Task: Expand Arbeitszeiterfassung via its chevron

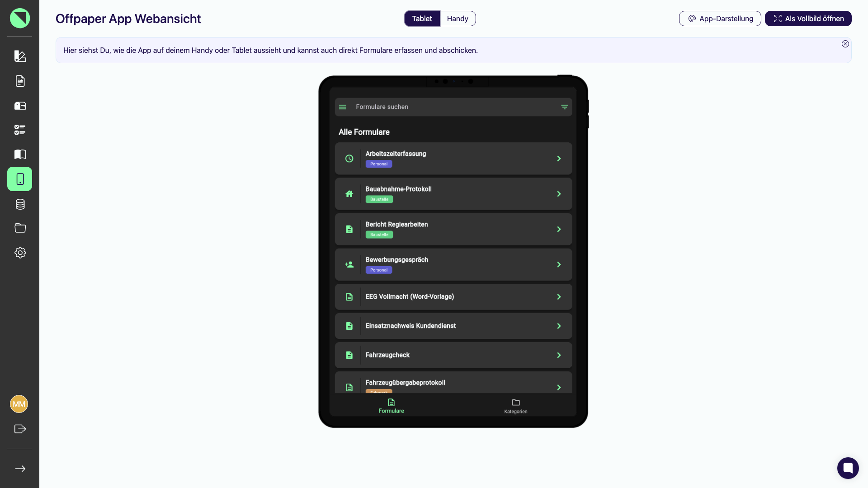Action: [559, 159]
